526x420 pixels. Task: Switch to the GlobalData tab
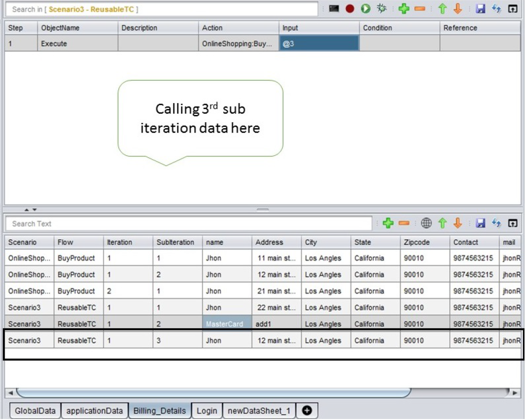click(35, 411)
